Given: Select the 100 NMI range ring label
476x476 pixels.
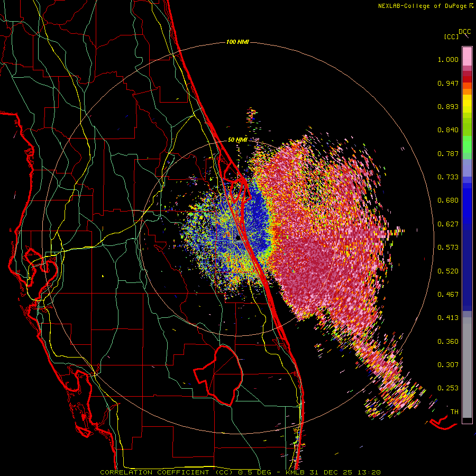Looking at the screenshot, I should [x=237, y=42].
